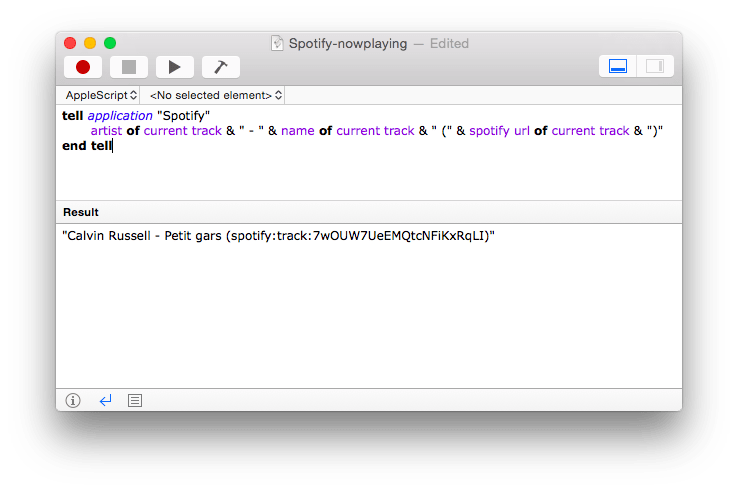Open the No selected element dropdown
Image resolution: width=738 pixels, height=491 pixels.
click(x=216, y=95)
